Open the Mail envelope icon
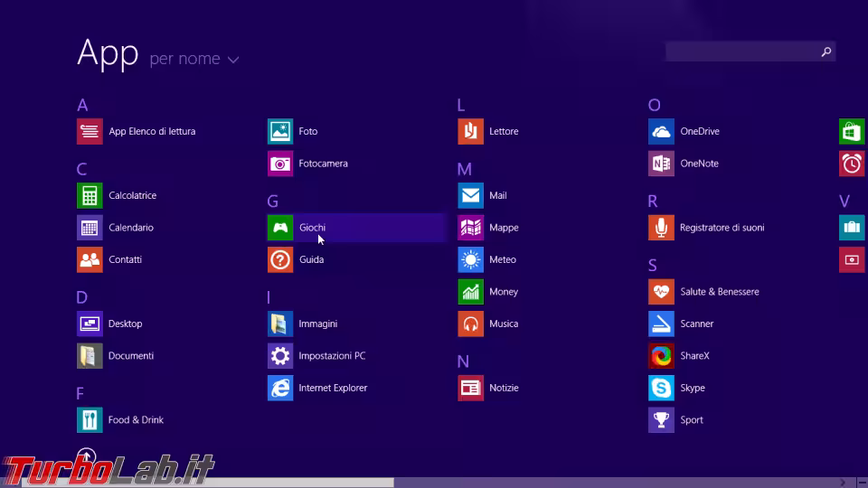The height and width of the screenshot is (488, 868). coord(470,195)
